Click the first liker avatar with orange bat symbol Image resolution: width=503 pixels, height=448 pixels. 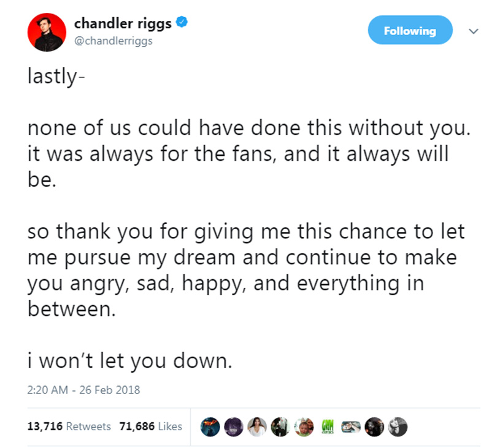point(210,427)
